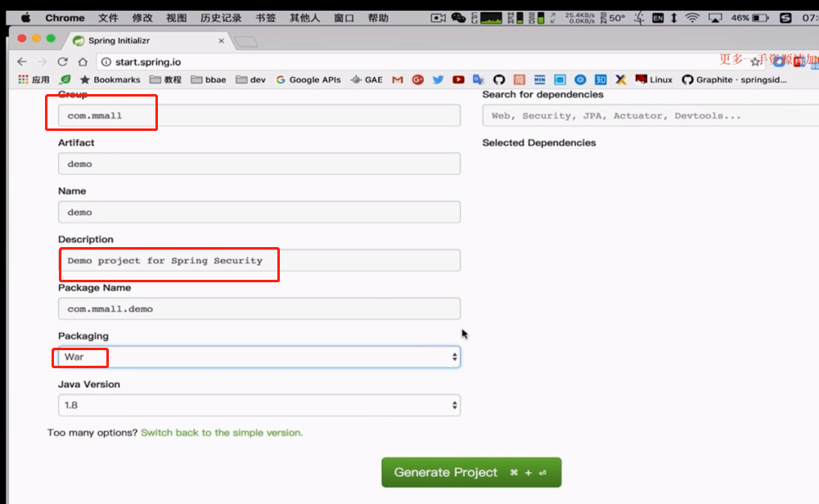Open the Chrome application menu
The image size is (819, 504).
click(x=65, y=18)
